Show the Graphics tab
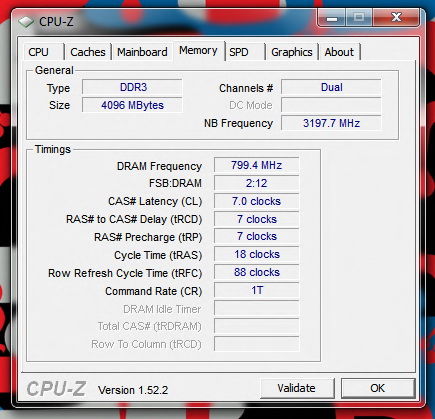The width and height of the screenshot is (435, 419). click(292, 52)
